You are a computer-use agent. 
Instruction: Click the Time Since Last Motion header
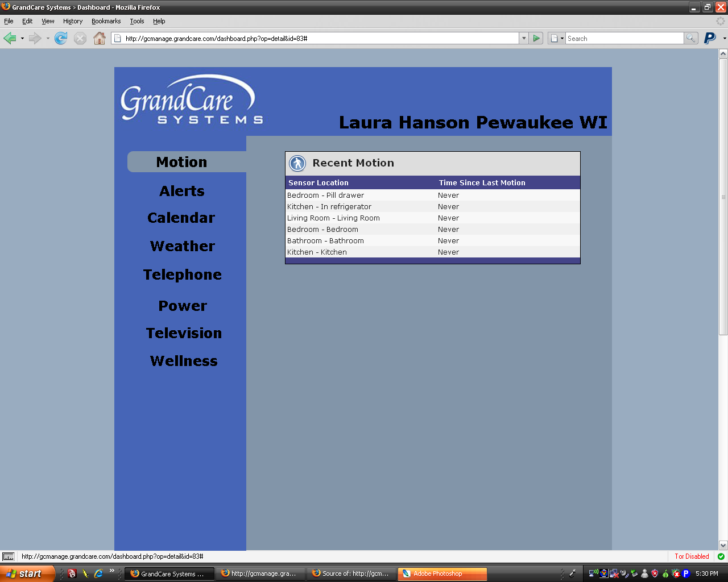(482, 182)
